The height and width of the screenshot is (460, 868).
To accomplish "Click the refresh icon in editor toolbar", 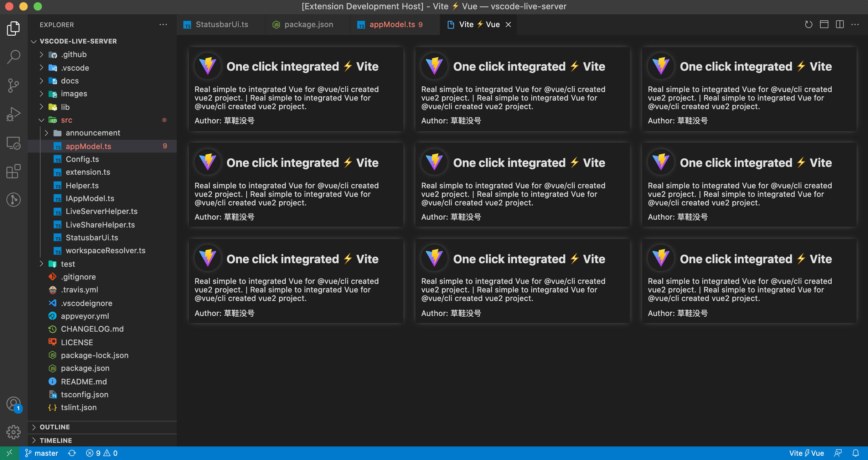I will pyautogui.click(x=808, y=25).
